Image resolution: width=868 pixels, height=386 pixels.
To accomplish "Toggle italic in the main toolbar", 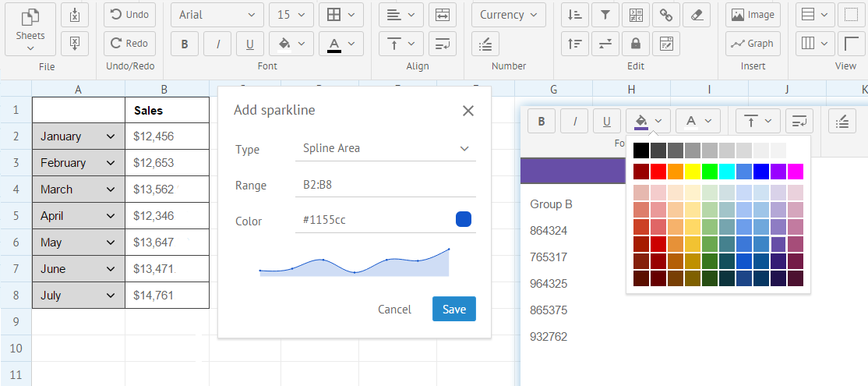I will coord(217,44).
